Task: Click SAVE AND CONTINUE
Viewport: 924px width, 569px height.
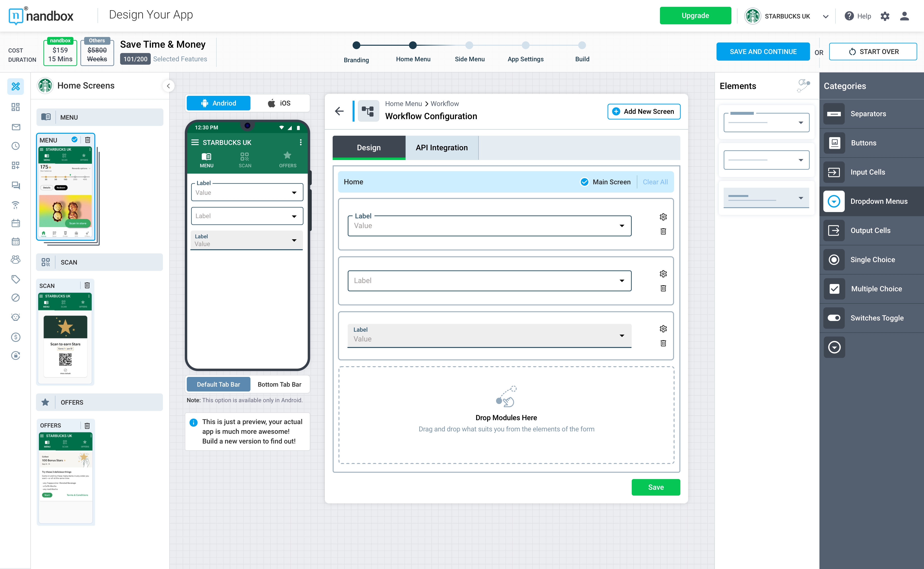Action: pos(763,52)
